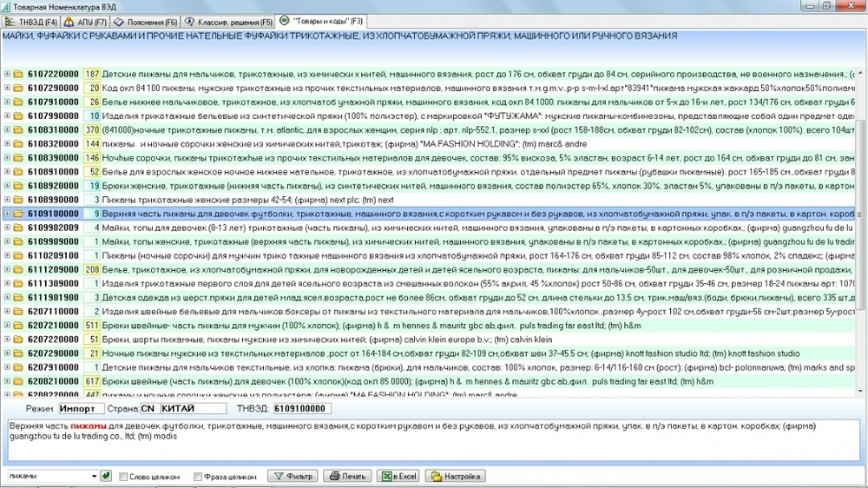Export results with в Excel button
This screenshot has height=488, width=868.
(398, 476)
